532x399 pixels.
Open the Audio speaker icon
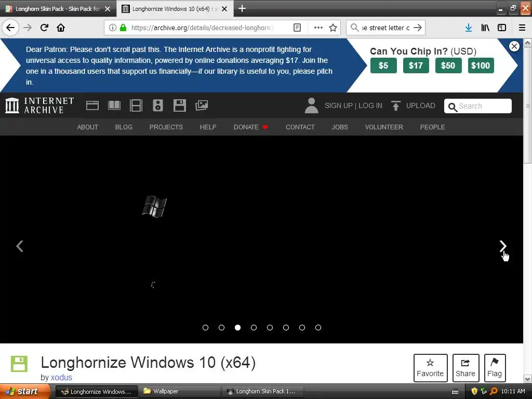(x=158, y=105)
